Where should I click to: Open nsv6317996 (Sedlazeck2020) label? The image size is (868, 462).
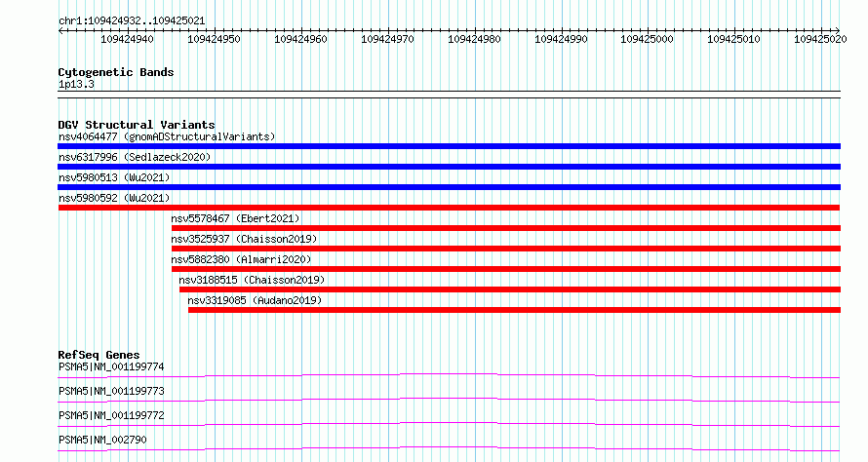click(x=135, y=157)
